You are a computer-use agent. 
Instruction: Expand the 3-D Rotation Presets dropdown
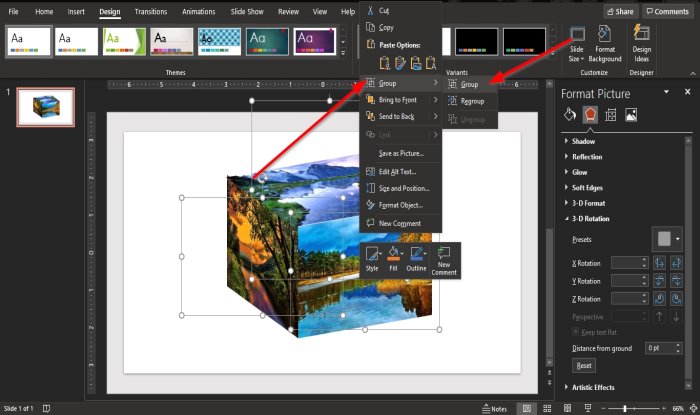666,239
